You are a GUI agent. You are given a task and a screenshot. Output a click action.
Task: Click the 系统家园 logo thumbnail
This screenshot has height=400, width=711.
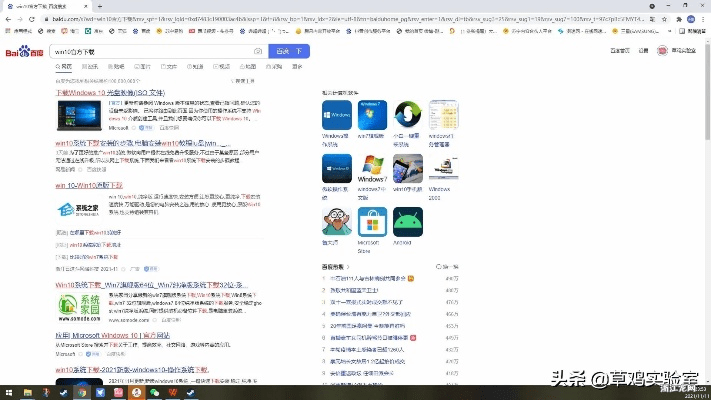[x=79, y=307]
